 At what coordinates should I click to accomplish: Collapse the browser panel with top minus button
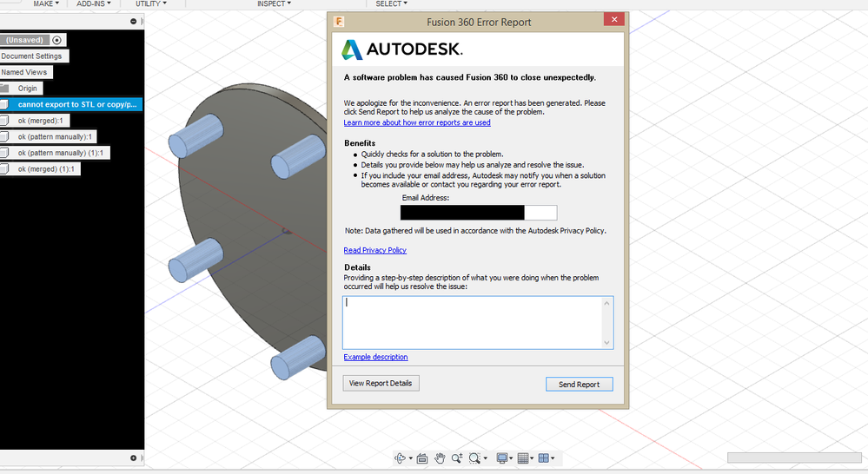pyautogui.click(x=134, y=21)
